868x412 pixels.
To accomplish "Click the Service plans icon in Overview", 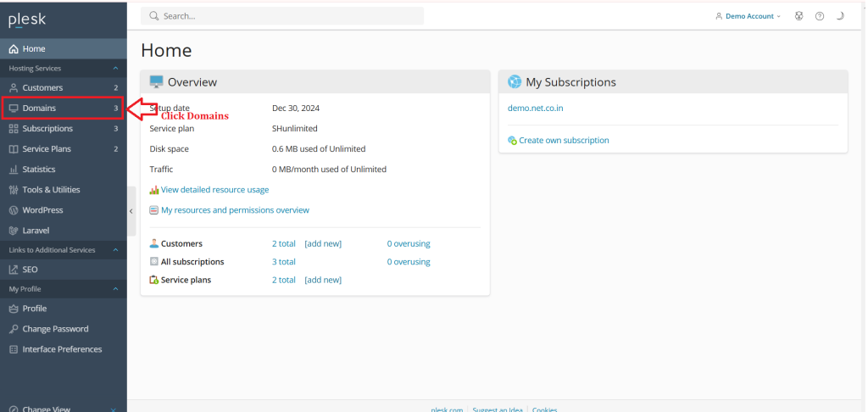I will (x=154, y=281).
